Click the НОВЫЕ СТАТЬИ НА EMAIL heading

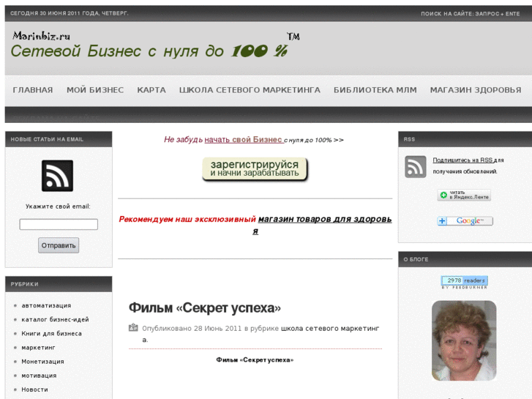click(47, 139)
